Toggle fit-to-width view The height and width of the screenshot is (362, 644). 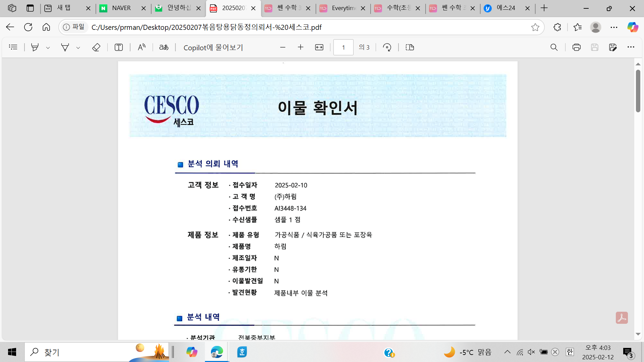click(x=319, y=47)
